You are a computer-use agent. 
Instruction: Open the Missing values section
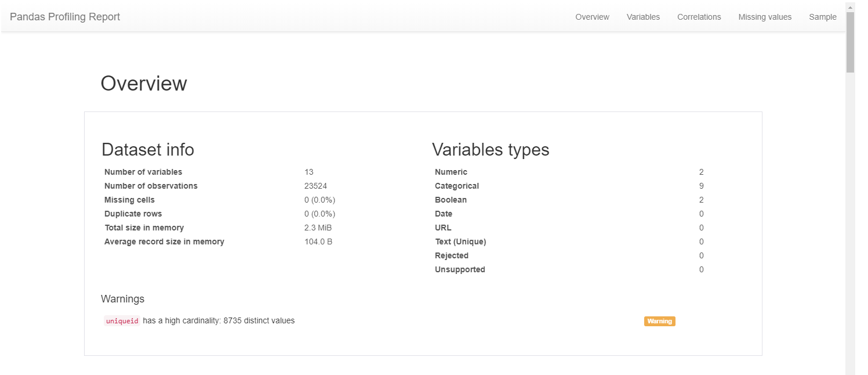[x=764, y=17]
